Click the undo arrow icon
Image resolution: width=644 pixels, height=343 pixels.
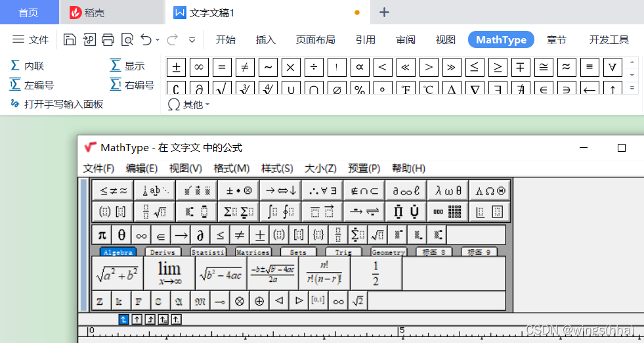click(x=146, y=39)
